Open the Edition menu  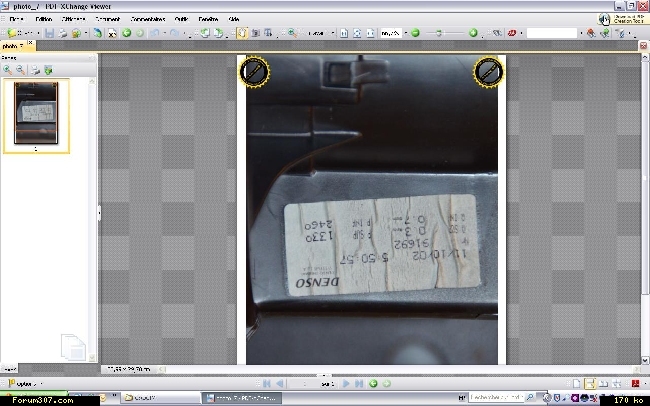[44, 19]
